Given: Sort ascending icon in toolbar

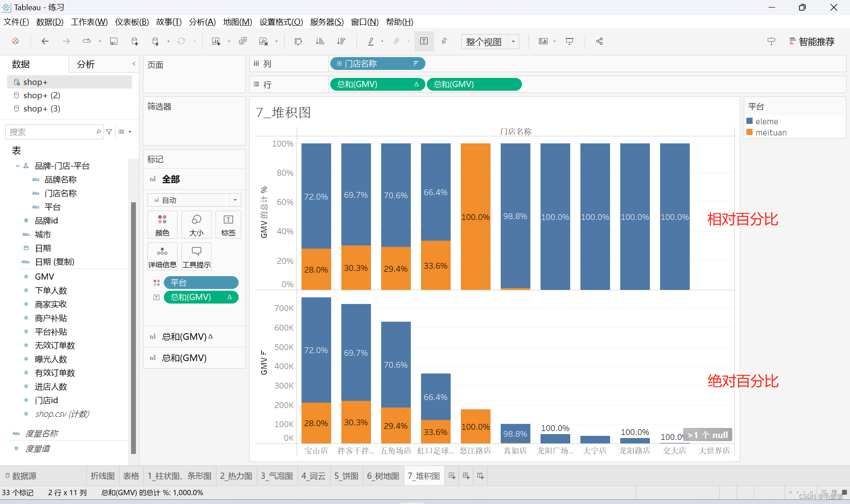Looking at the screenshot, I should click(320, 41).
